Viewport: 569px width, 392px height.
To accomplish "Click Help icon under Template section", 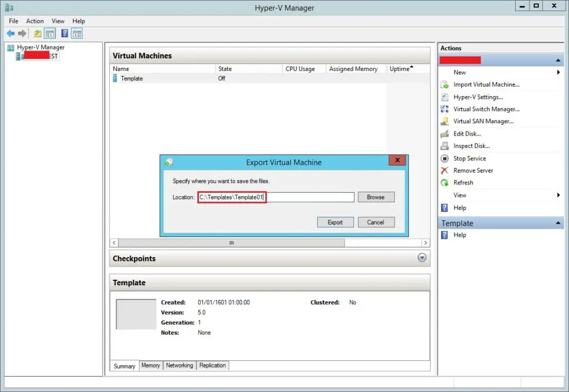I will (445, 235).
